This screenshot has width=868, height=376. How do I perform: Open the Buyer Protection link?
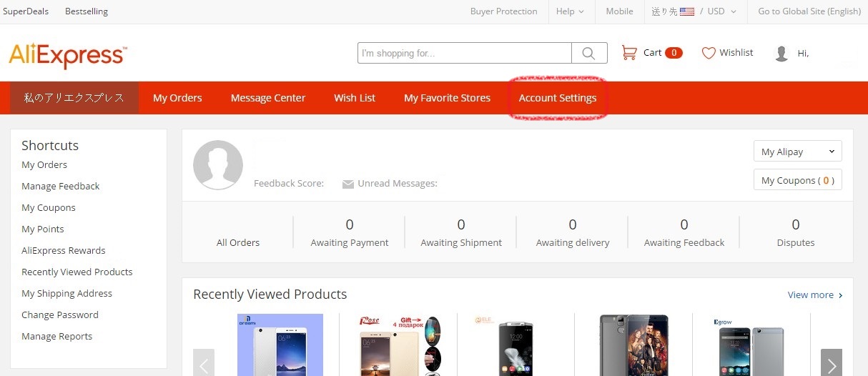click(504, 11)
